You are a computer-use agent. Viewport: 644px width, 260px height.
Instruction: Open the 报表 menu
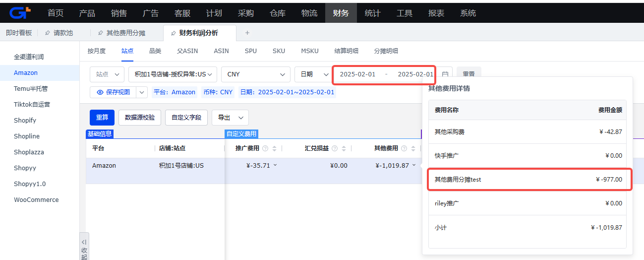point(436,13)
